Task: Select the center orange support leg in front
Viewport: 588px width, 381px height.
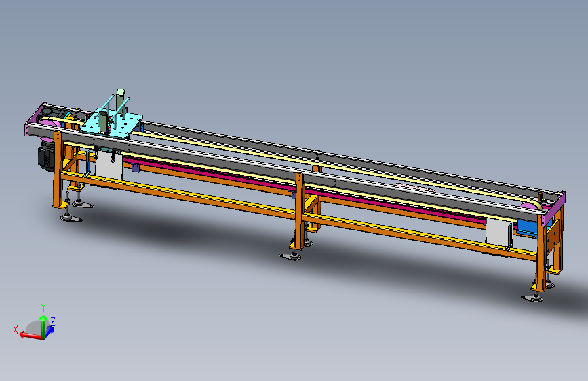Action: [x=300, y=211]
